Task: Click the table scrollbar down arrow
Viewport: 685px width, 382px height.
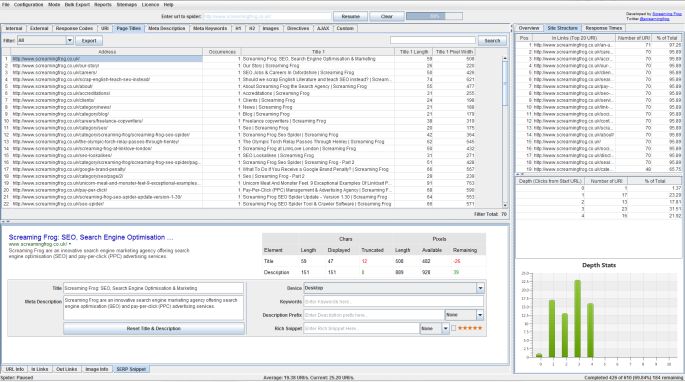Action: pyautogui.click(x=505, y=205)
